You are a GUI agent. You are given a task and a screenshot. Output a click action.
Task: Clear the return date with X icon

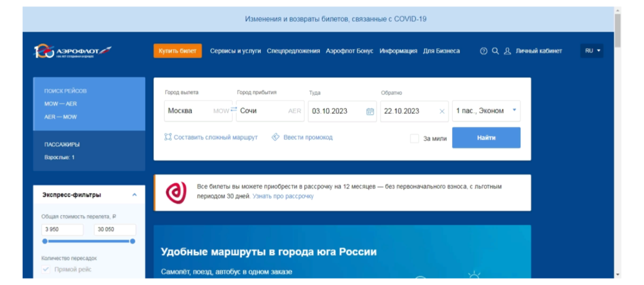442,111
